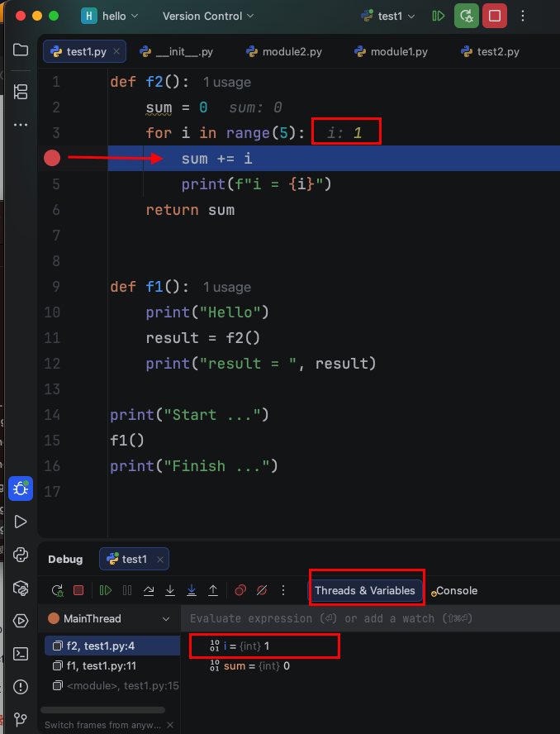
Task: Open the Structure tool window icon
Action: 21,91
